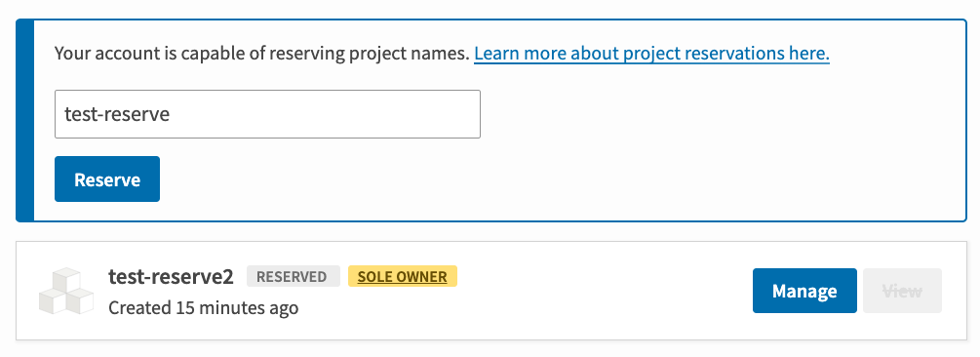Click the Reserve button

point(107,179)
